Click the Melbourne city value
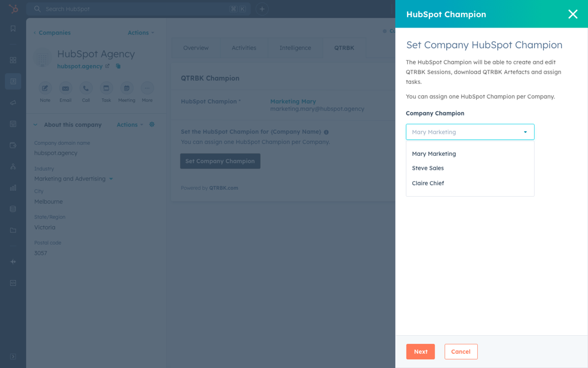Viewport: 588px width, 368px height. pos(48,202)
